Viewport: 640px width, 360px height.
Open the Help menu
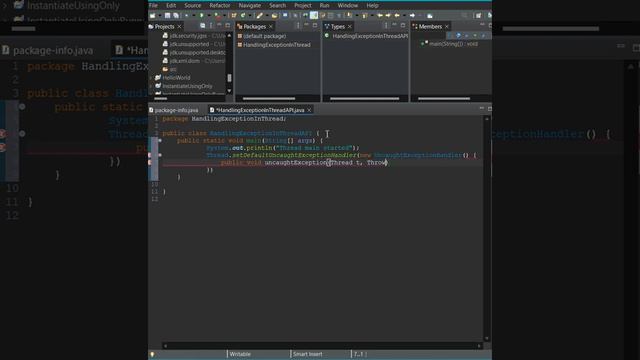372,5
